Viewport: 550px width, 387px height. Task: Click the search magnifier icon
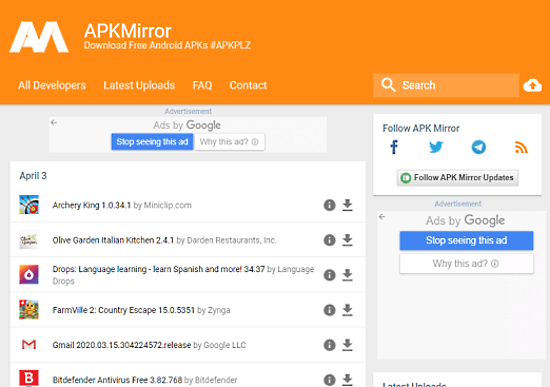coord(388,85)
